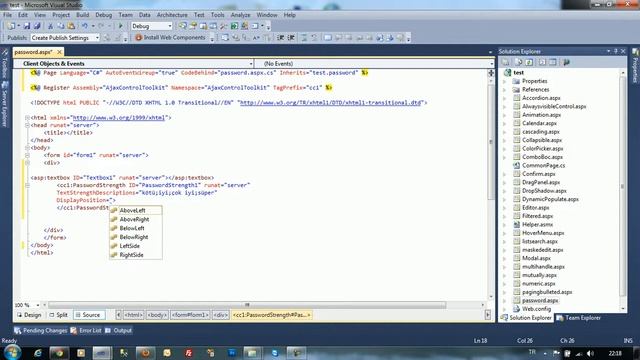Image resolution: width=640 pixels, height=360 pixels.
Task: Click the Decrease Indent toolbar icon
Action: pos(280,38)
